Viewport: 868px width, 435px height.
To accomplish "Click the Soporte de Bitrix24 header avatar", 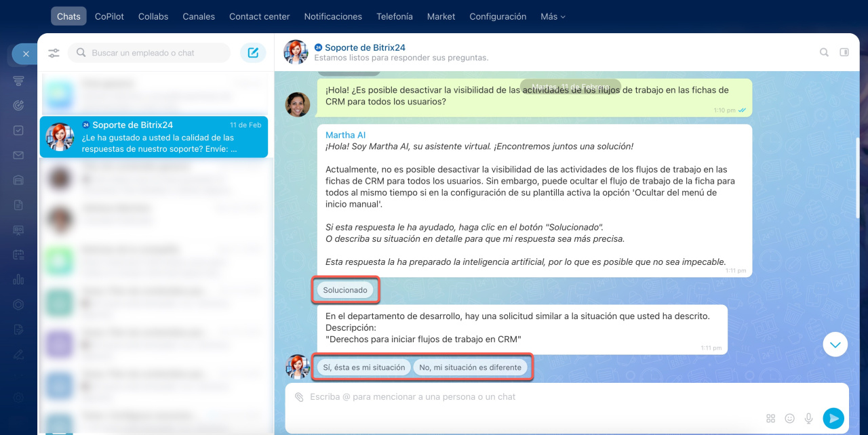I will click(x=296, y=52).
